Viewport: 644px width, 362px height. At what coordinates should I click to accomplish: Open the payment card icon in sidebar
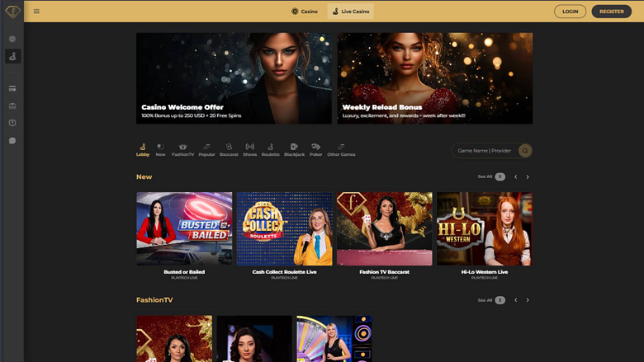12,88
